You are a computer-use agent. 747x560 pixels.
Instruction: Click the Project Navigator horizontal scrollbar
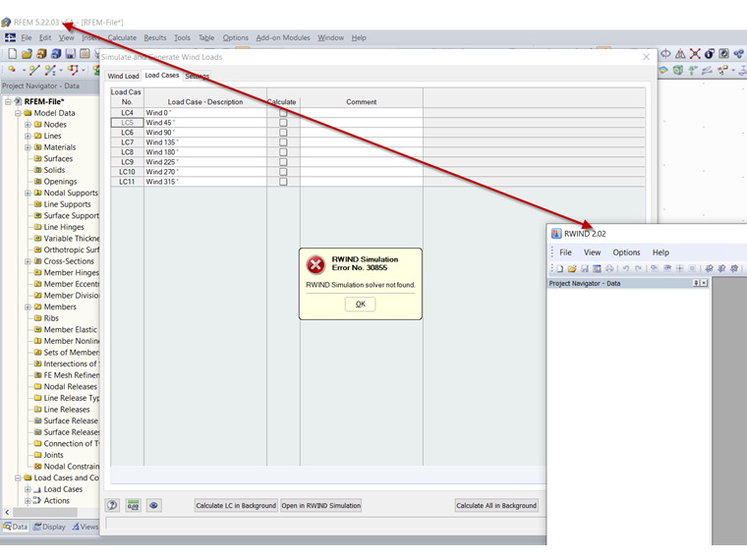tap(45, 513)
